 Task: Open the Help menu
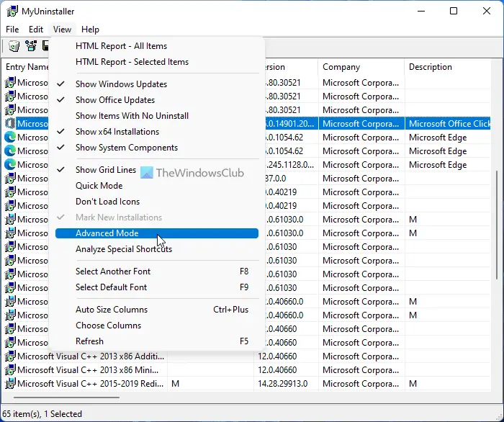pyautogui.click(x=90, y=30)
